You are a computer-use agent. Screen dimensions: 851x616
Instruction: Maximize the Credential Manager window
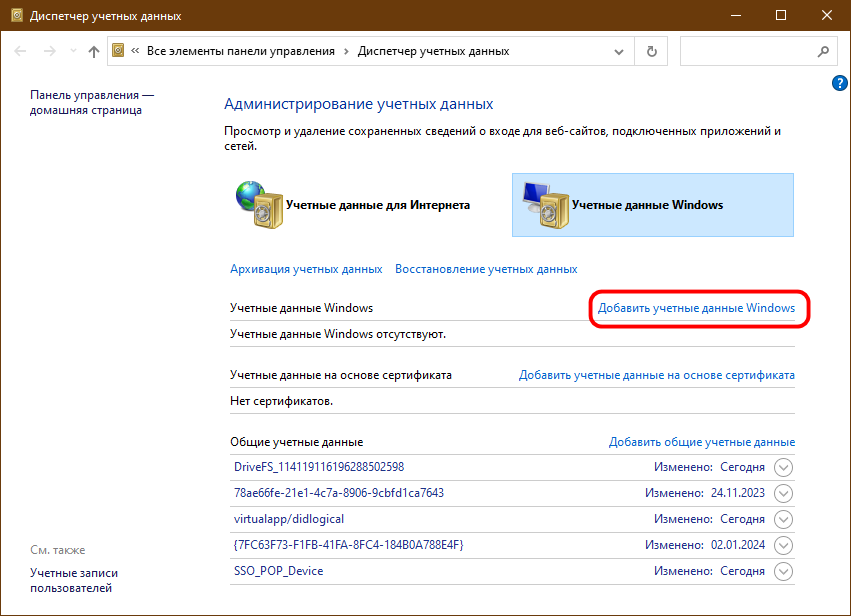pyautogui.click(x=781, y=15)
